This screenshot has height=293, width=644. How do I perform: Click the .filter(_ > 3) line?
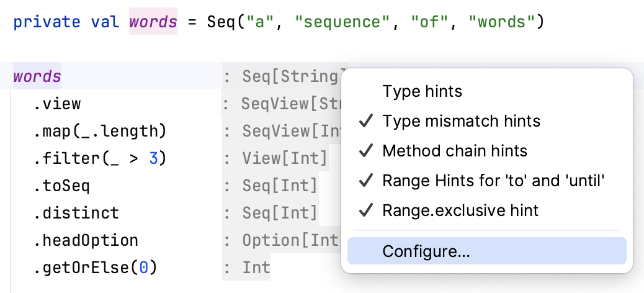tap(100, 159)
